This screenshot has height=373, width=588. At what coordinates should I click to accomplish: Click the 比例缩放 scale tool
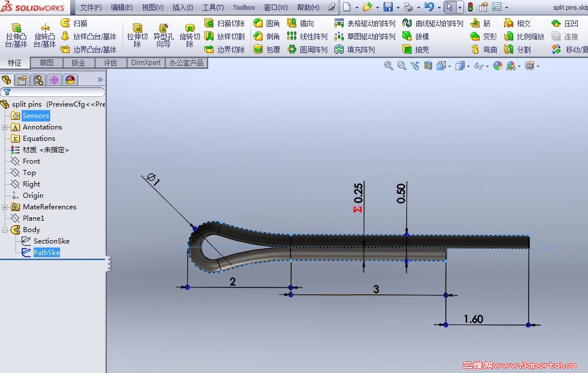524,37
